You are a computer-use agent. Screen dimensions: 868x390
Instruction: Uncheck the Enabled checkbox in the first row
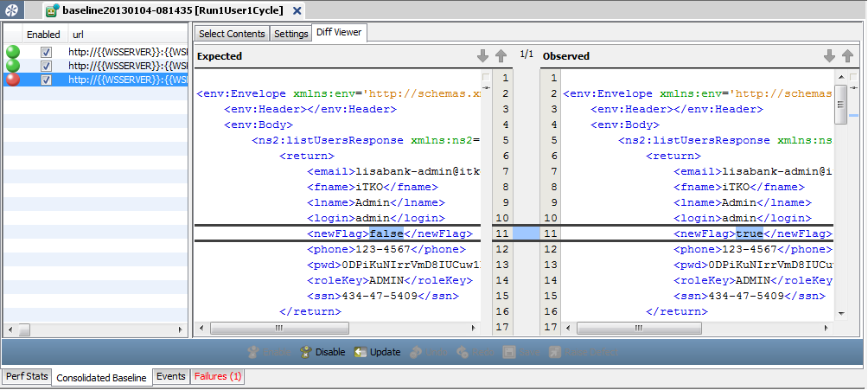(47, 52)
